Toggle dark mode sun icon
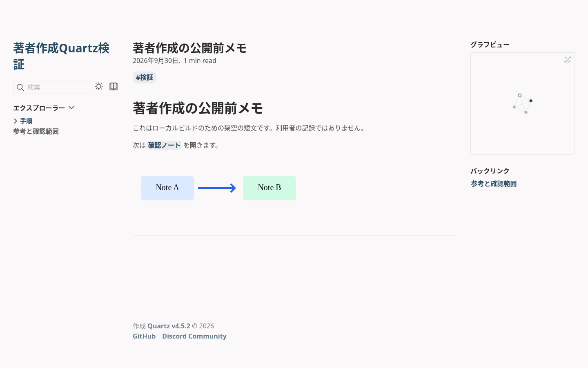The image size is (588, 368). coord(99,86)
